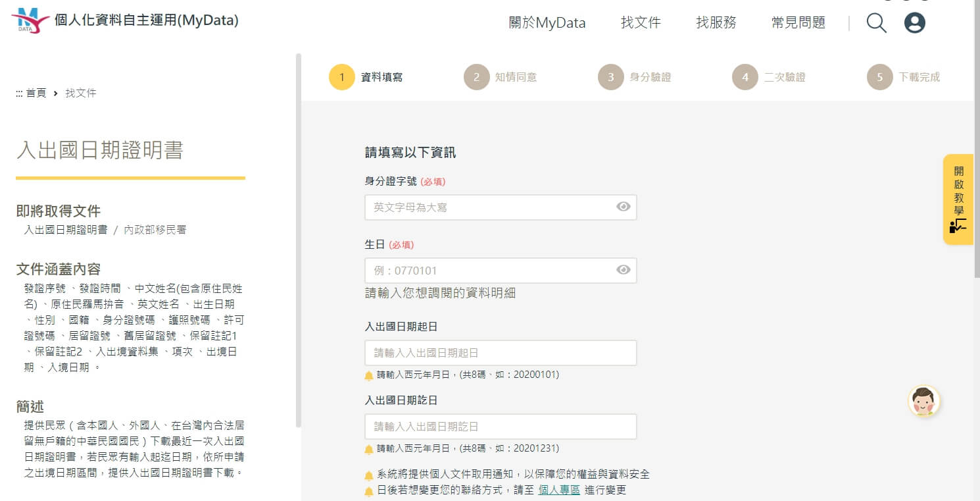Open the 找文件 menu

[x=641, y=23]
